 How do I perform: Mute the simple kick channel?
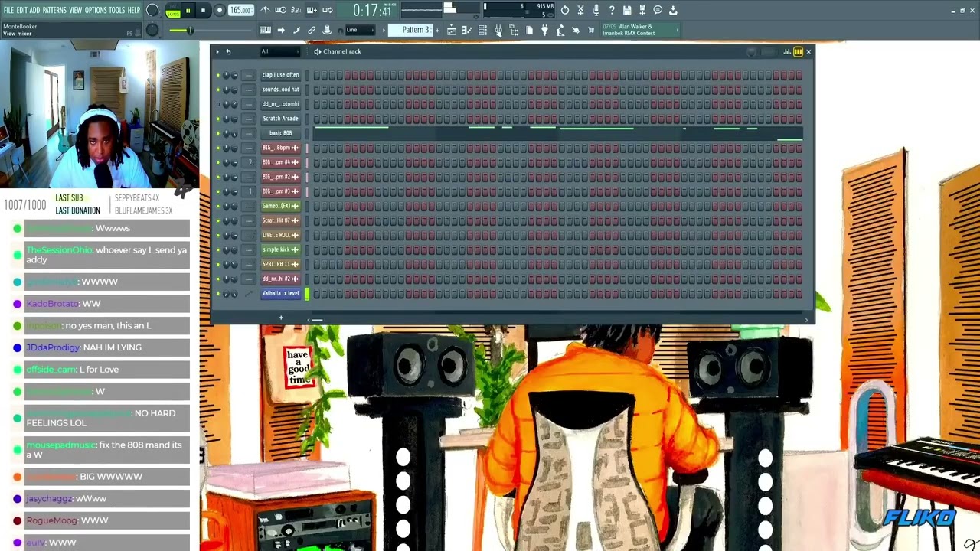pos(218,249)
